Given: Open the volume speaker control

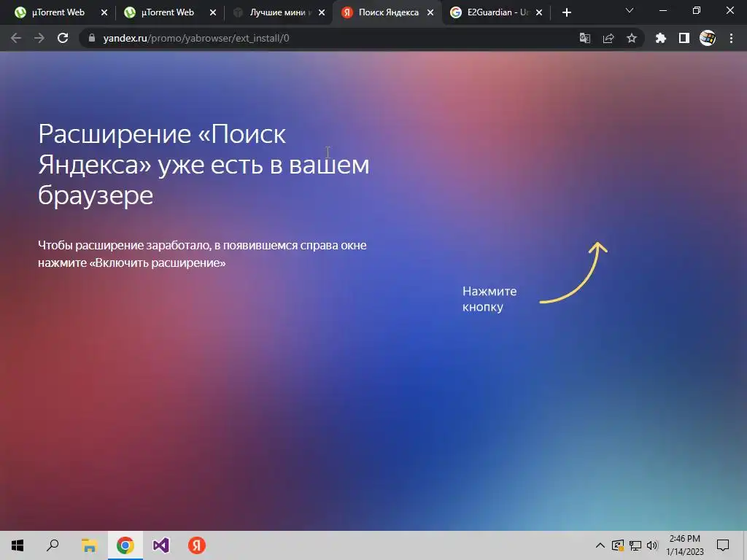Looking at the screenshot, I should [652, 545].
